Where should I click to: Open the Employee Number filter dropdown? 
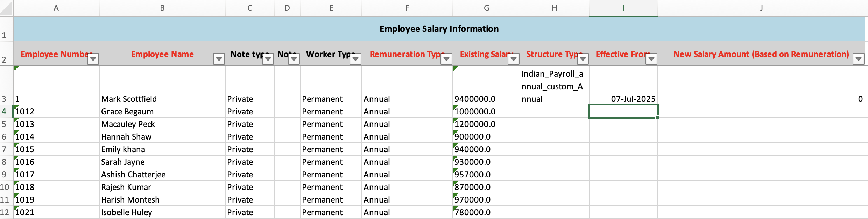93,59
